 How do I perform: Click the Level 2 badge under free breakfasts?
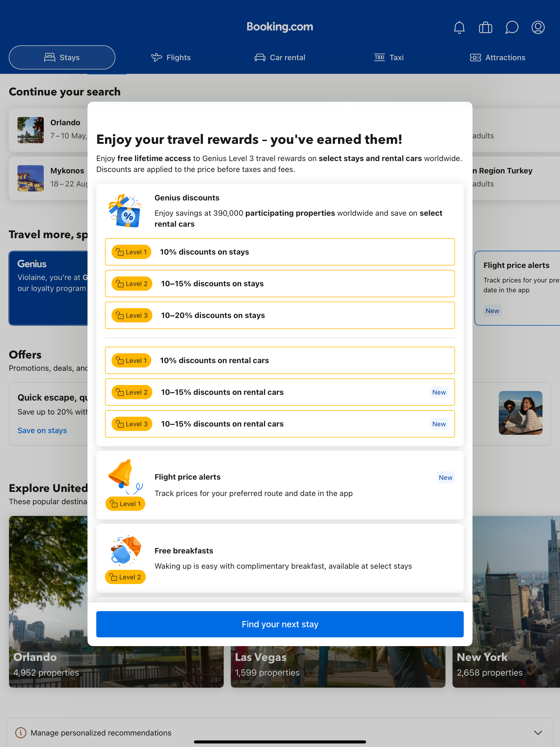[x=125, y=577]
